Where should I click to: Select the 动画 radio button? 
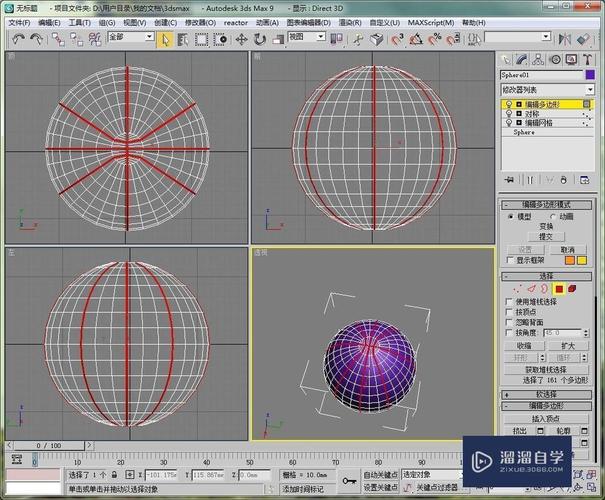click(554, 216)
